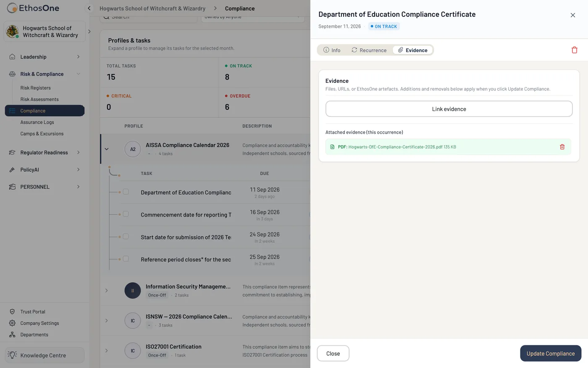The width and height of the screenshot is (588, 368).
Task: Click the 24 Sep 2026 due date
Action: [265, 235]
